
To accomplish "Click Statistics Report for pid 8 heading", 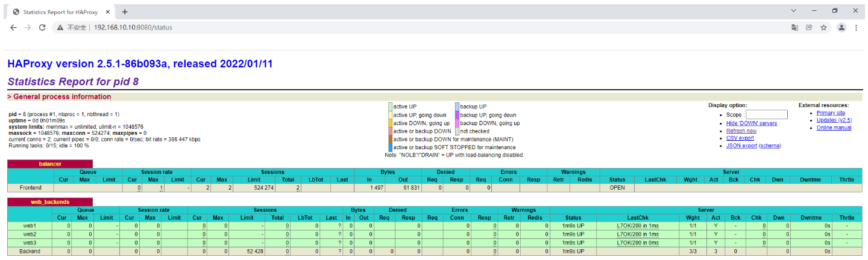I will (x=74, y=82).
